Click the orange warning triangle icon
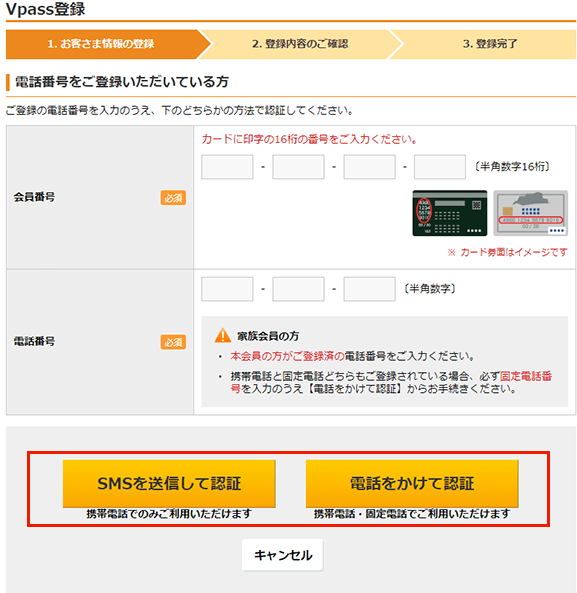The image size is (577, 593). (x=223, y=335)
